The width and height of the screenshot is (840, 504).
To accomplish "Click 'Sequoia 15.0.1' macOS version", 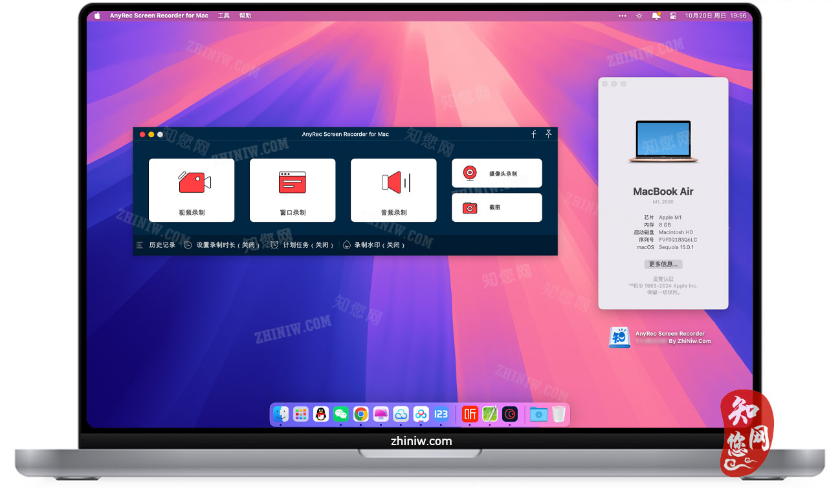I will coord(676,247).
